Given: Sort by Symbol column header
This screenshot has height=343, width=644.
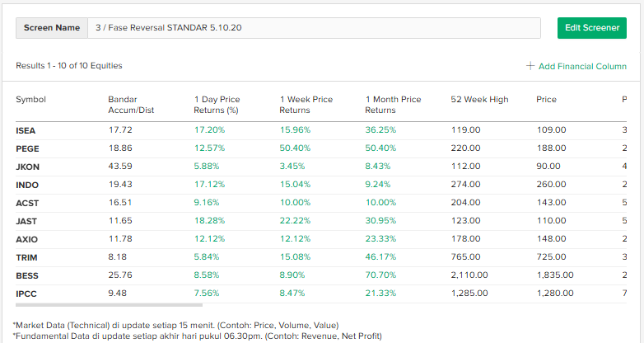Looking at the screenshot, I should click(x=30, y=100).
